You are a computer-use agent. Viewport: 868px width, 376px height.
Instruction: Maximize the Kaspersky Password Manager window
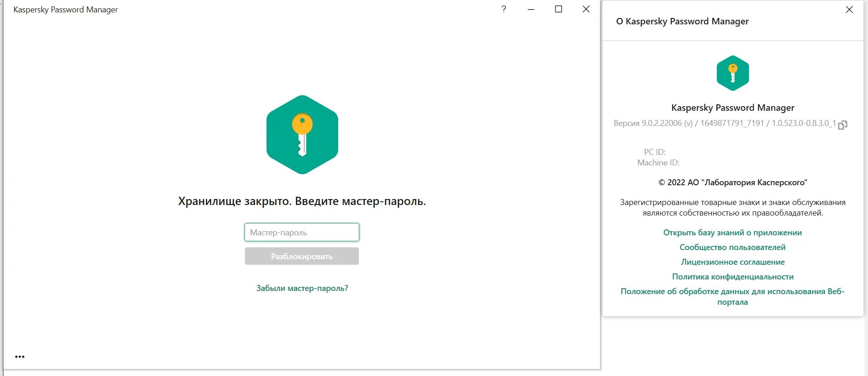point(559,9)
